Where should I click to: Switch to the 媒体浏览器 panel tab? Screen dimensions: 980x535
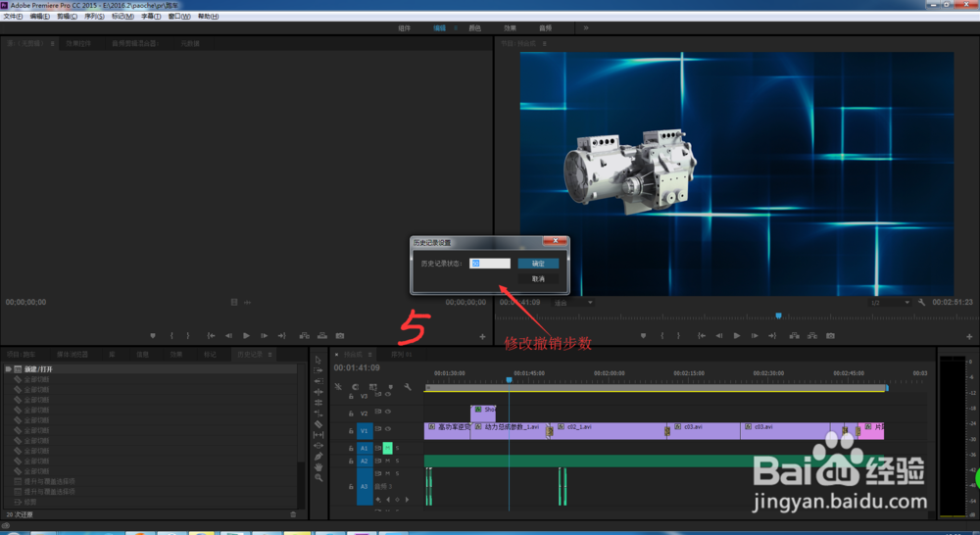coord(74,354)
